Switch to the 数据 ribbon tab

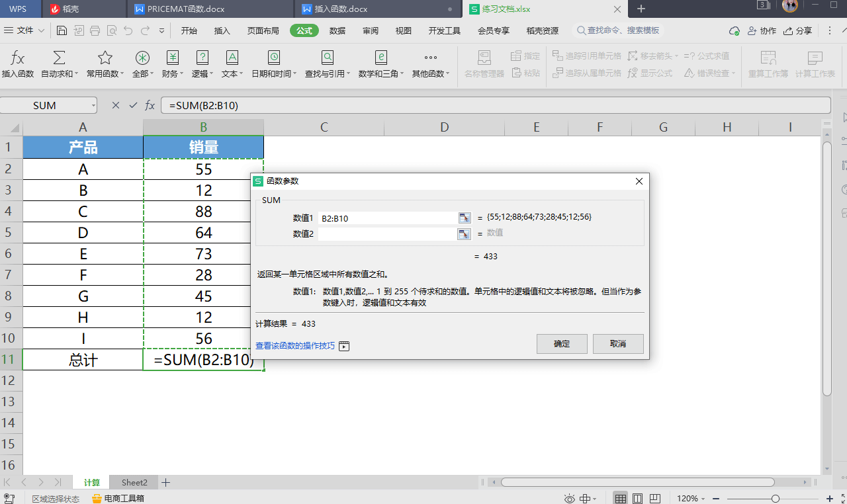pos(337,30)
